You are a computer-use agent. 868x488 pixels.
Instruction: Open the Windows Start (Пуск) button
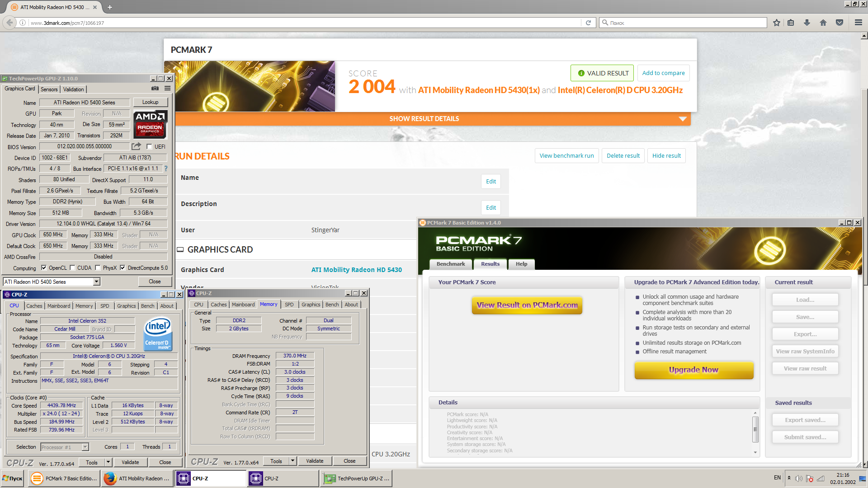[x=13, y=479]
